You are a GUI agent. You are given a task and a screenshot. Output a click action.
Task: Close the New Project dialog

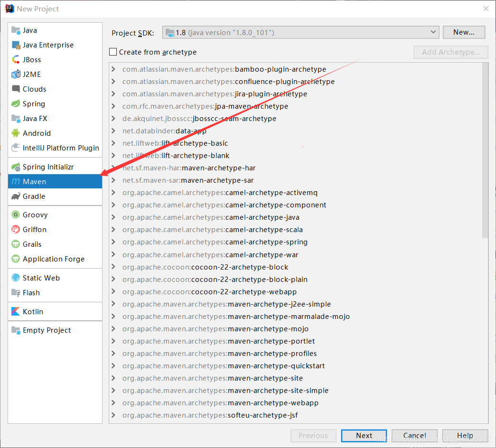click(x=486, y=9)
